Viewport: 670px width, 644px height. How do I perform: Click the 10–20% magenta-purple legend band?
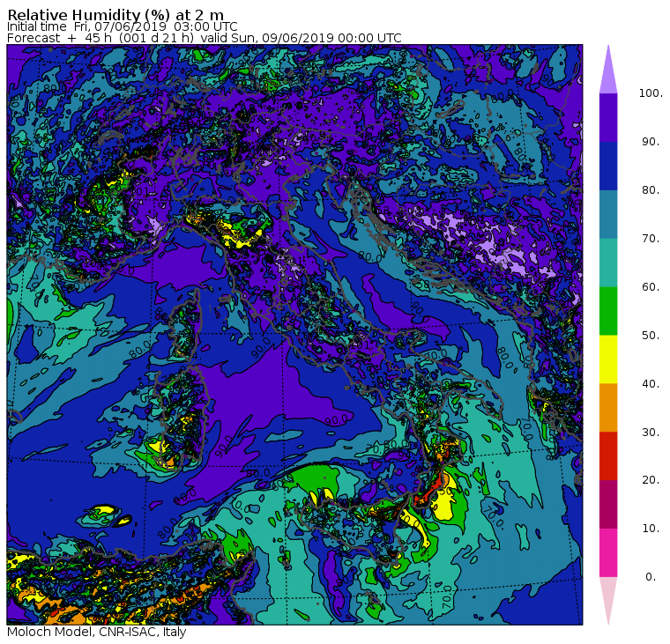pyautogui.click(x=608, y=504)
